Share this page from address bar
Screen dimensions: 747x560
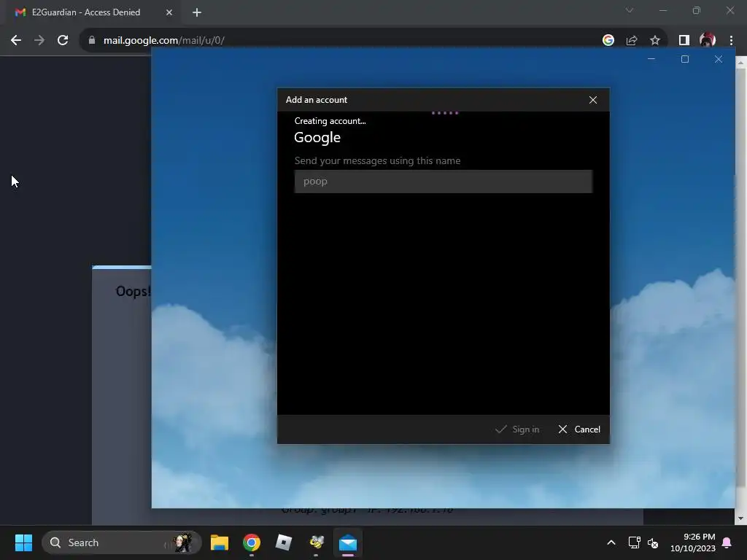[x=632, y=41]
